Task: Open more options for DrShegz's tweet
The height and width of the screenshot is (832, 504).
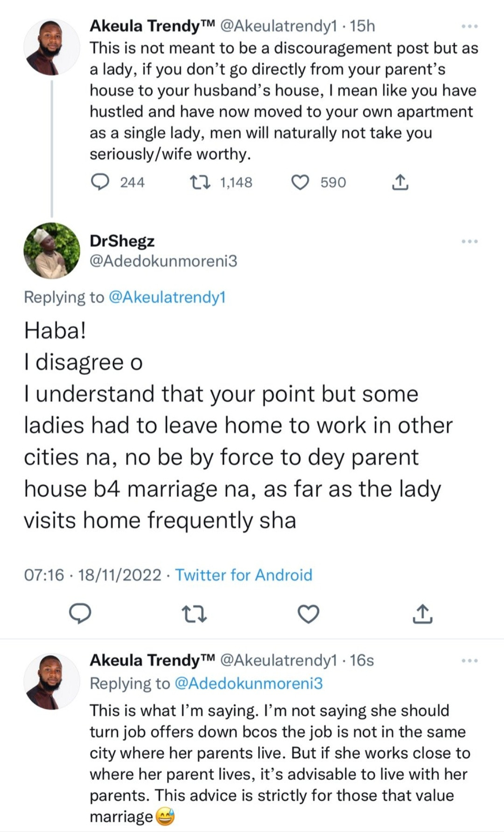Action: pos(469,241)
